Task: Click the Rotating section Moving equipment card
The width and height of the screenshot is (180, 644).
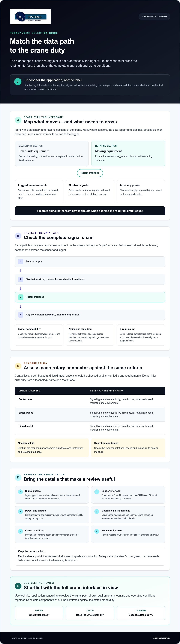Action: 128,153
